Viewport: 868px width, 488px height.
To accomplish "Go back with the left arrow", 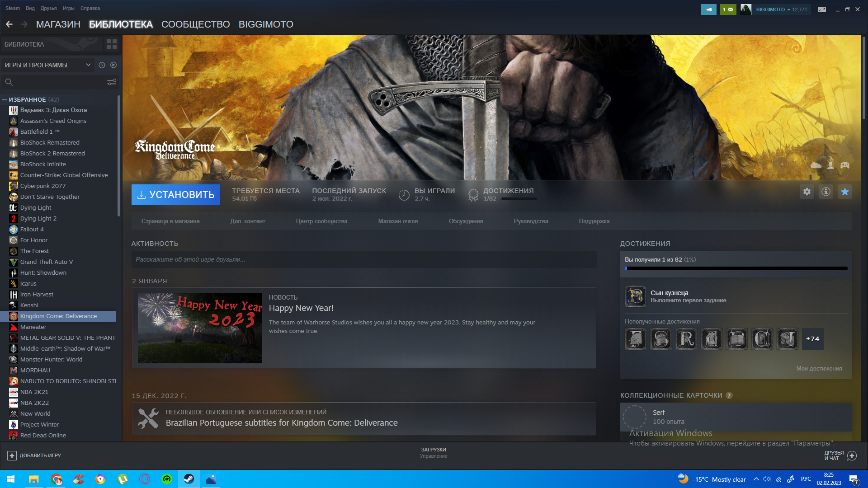I will coord(9,24).
